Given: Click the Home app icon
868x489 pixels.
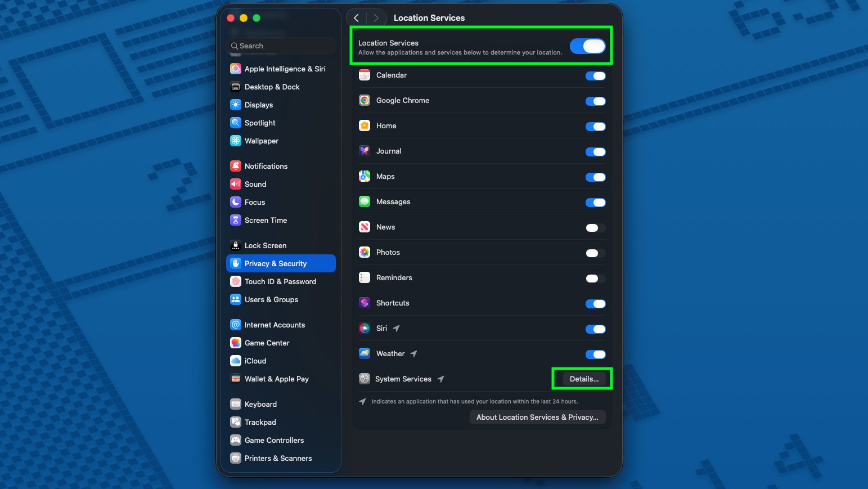Looking at the screenshot, I should [365, 125].
